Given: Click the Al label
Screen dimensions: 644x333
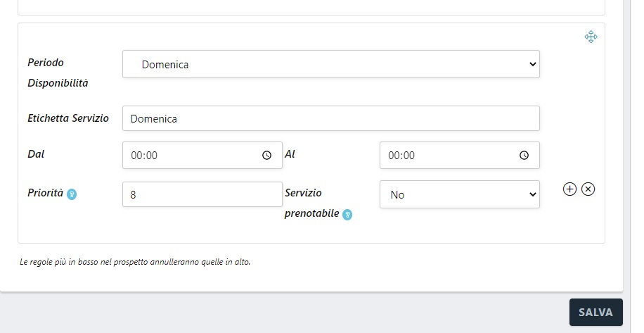Looking at the screenshot, I should [289, 153].
